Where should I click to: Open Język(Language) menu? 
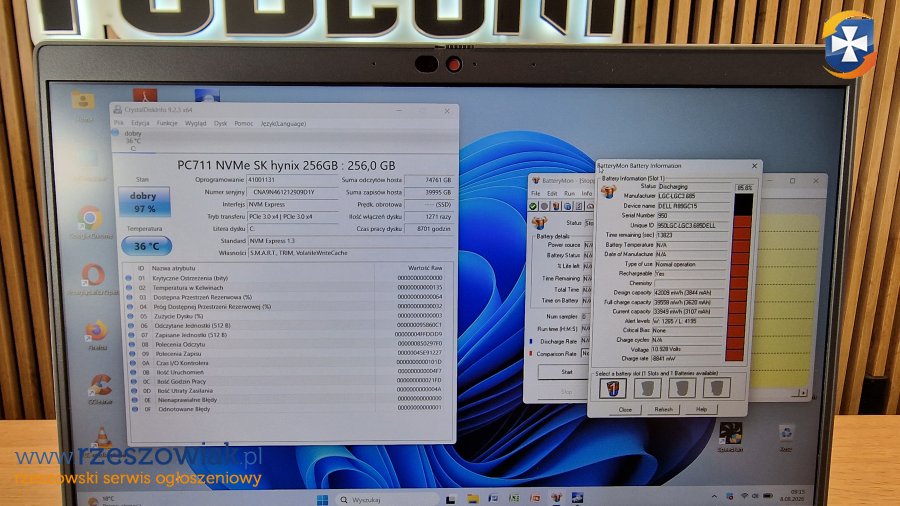tap(283, 123)
